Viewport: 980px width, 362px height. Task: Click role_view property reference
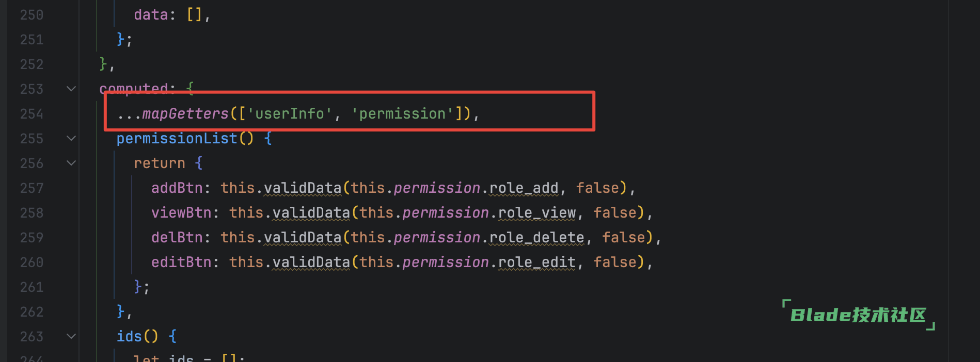(x=536, y=213)
